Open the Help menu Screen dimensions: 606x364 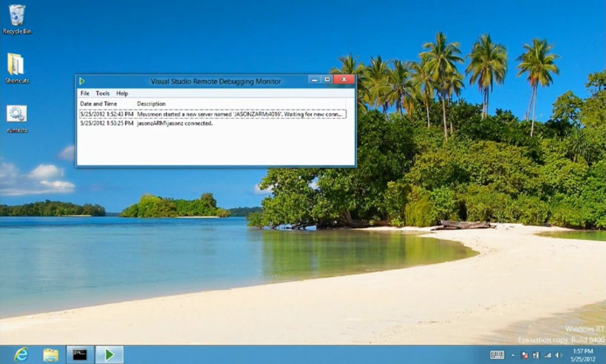[122, 93]
